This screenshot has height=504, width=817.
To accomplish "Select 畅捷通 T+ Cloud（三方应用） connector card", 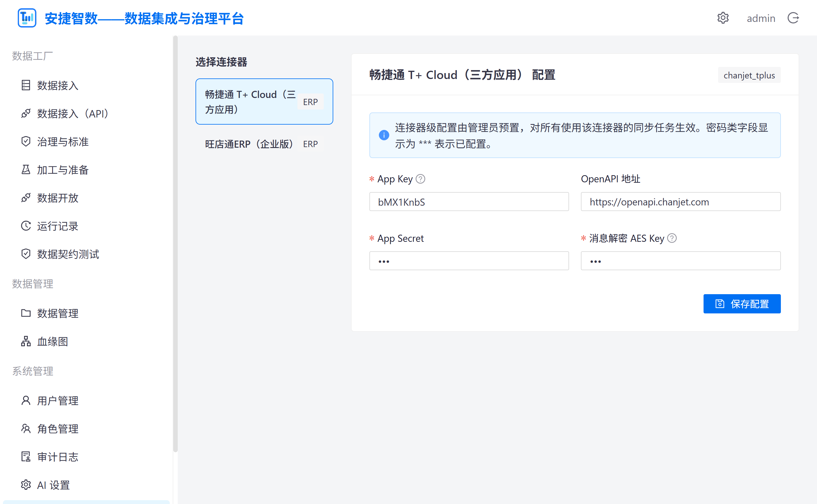I will (x=264, y=102).
